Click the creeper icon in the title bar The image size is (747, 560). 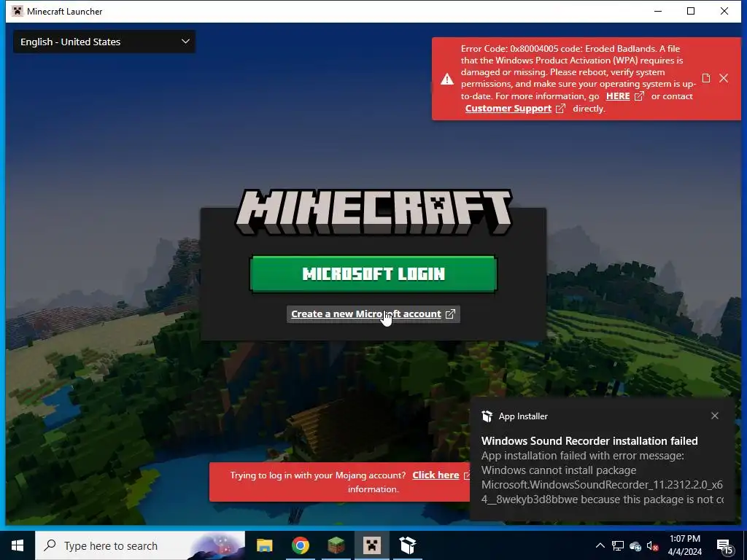click(18, 11)
